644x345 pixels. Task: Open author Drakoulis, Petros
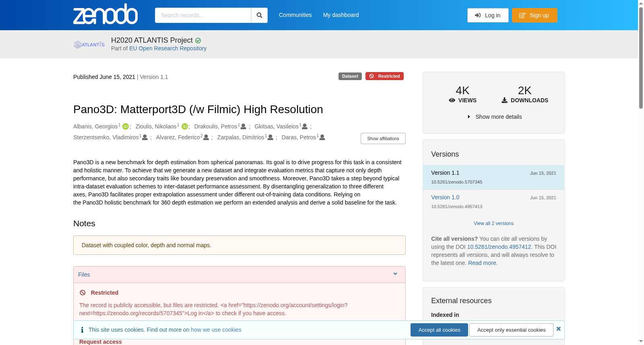[216, 126]
